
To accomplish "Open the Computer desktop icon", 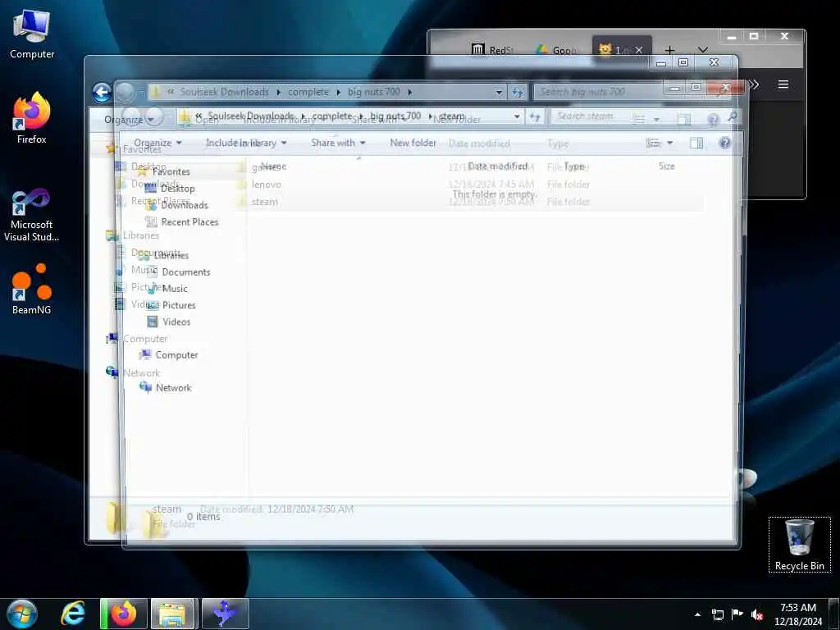I will click(x=32, y=34).
